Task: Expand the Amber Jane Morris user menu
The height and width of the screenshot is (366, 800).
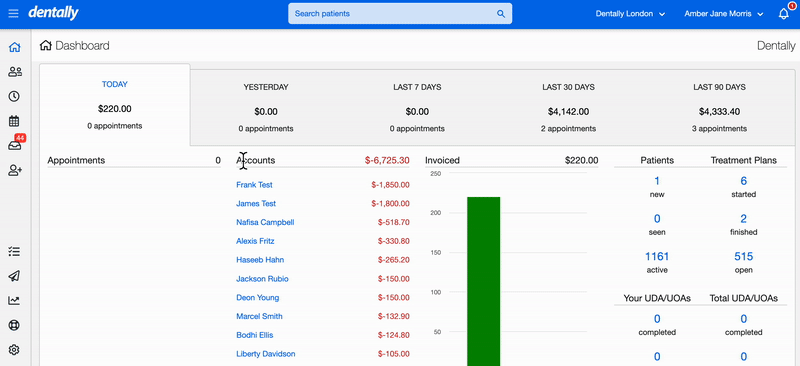Action: click(723, 14)
